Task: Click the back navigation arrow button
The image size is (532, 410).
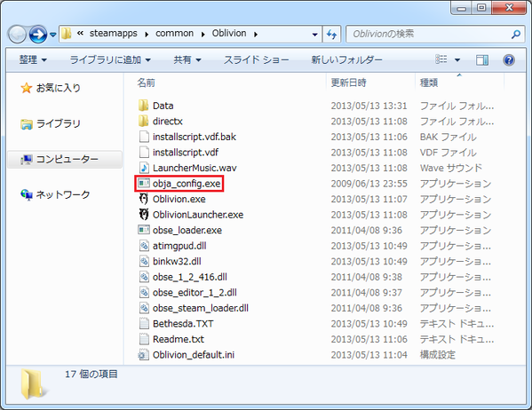Action: tap(17, 35)
